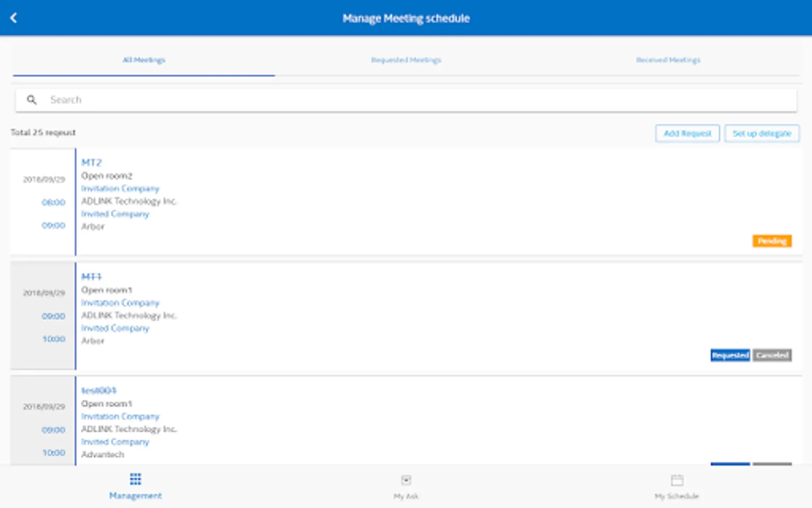Click 'Open room1' text in MT1

click(x=107, y=290)
